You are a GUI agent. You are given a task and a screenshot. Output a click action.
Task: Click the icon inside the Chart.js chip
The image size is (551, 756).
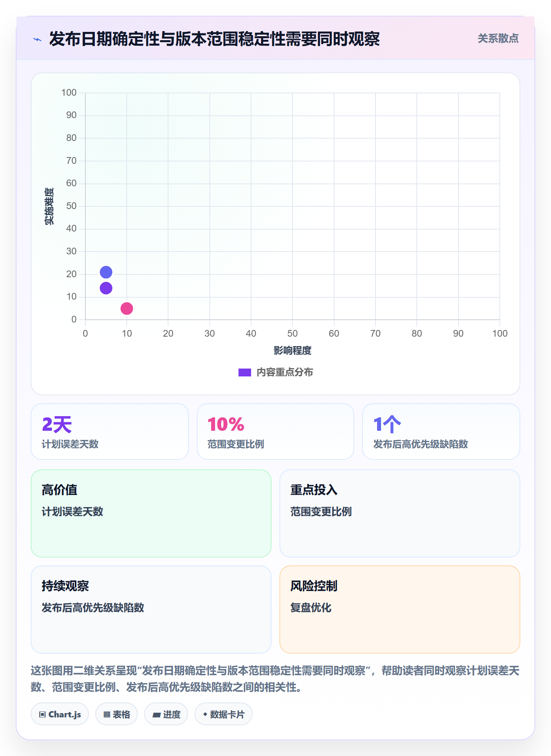(43, 715)
